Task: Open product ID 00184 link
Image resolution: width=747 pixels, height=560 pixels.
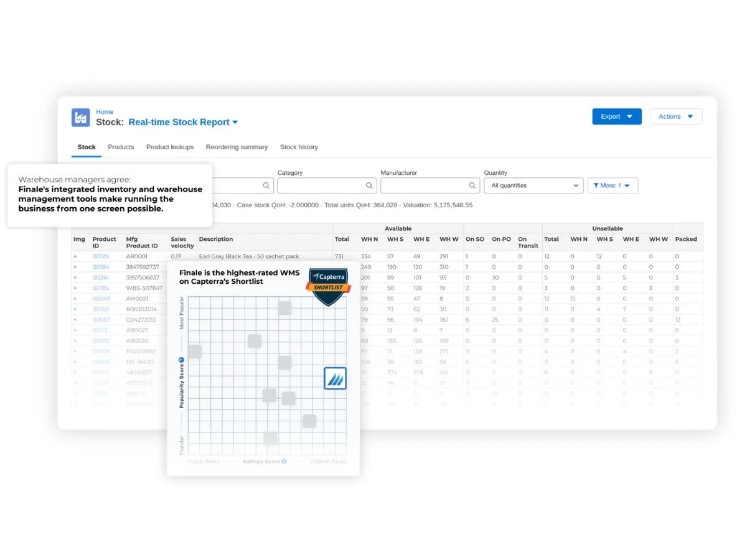Action: point(100,267)
